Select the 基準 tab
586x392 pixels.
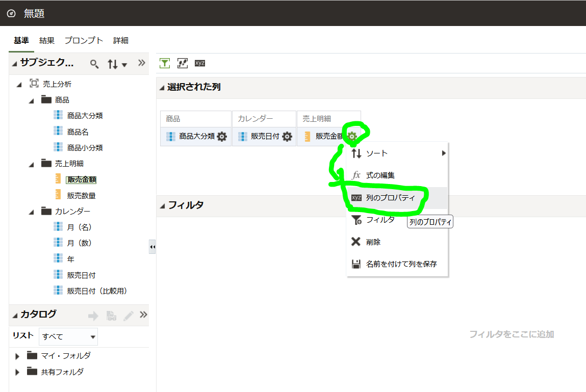pos(21,40)
